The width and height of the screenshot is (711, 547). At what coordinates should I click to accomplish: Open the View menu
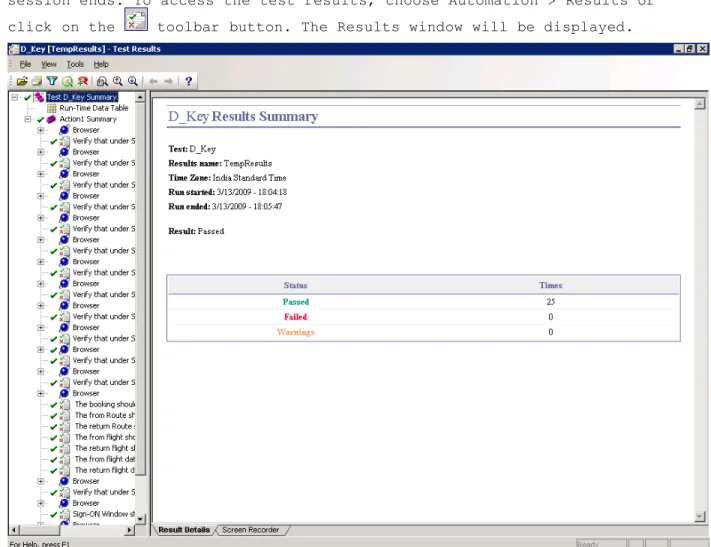pos(49,64)
